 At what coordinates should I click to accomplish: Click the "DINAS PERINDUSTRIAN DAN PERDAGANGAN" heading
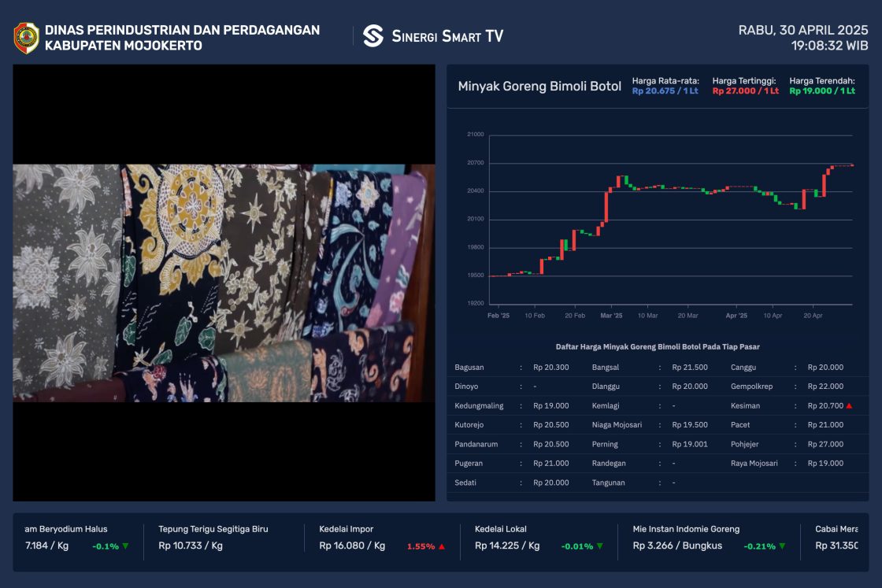[x=182, y=30]
